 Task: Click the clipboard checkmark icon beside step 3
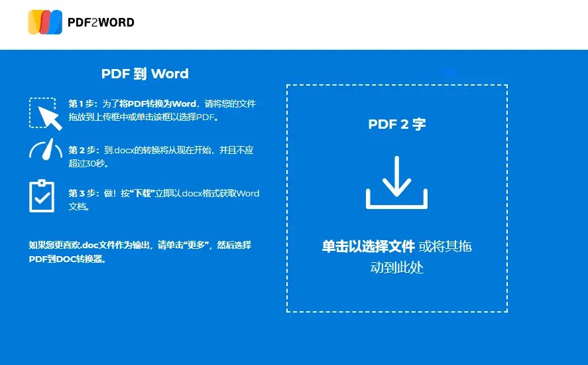42,196
